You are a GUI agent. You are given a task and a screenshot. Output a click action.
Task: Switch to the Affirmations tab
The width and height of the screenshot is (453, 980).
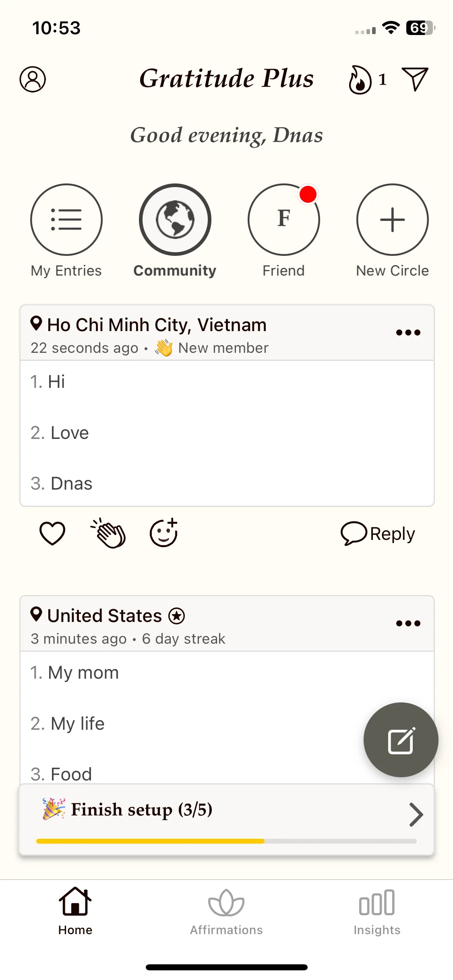tap(226, 912)
